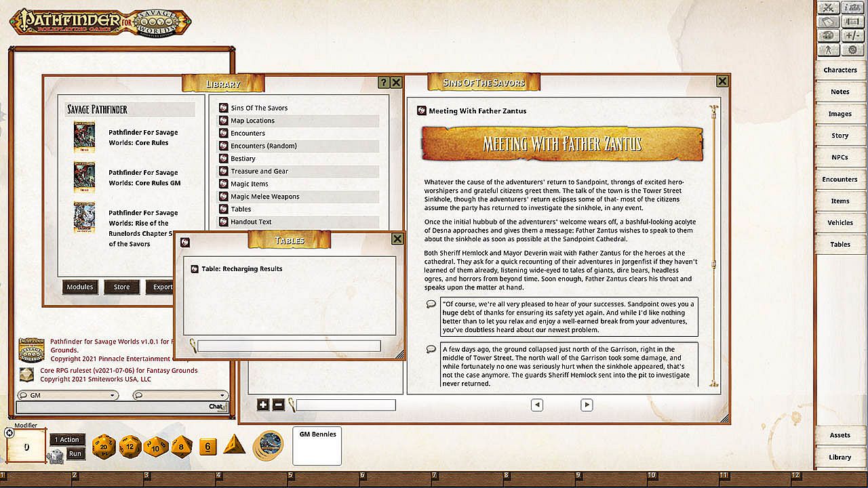Open the Table: Recharging Results link icon

tap(195, 268)
